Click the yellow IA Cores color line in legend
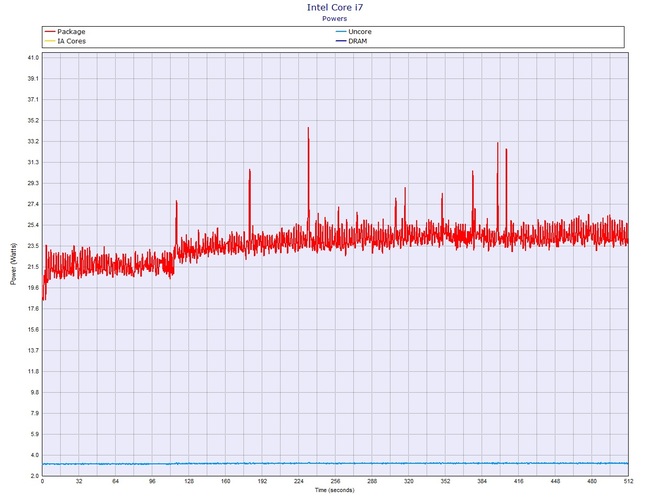This screenshot has height=502, width=670. point(50,41)
